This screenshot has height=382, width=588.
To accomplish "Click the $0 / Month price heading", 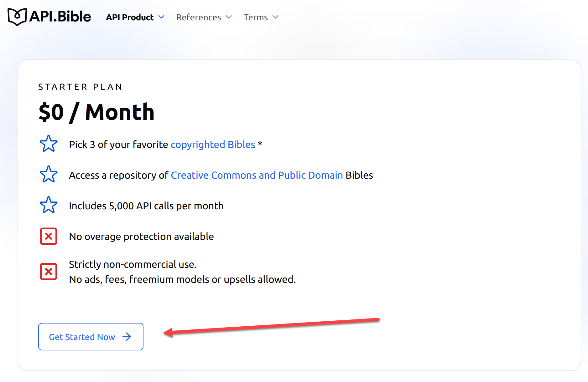I will pos(96,112).
